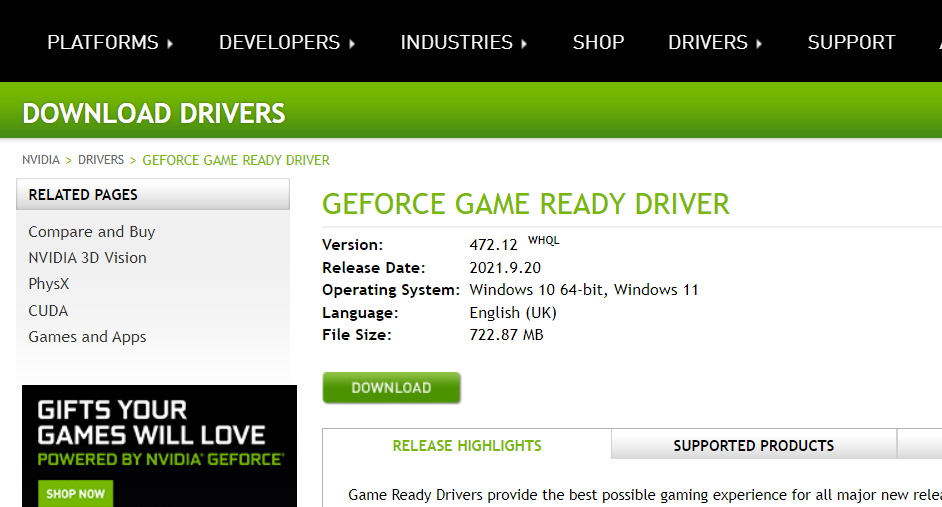Visit the Games and Apps page
The width and height of the screenshot is (942, 507).
click(87, 337)
